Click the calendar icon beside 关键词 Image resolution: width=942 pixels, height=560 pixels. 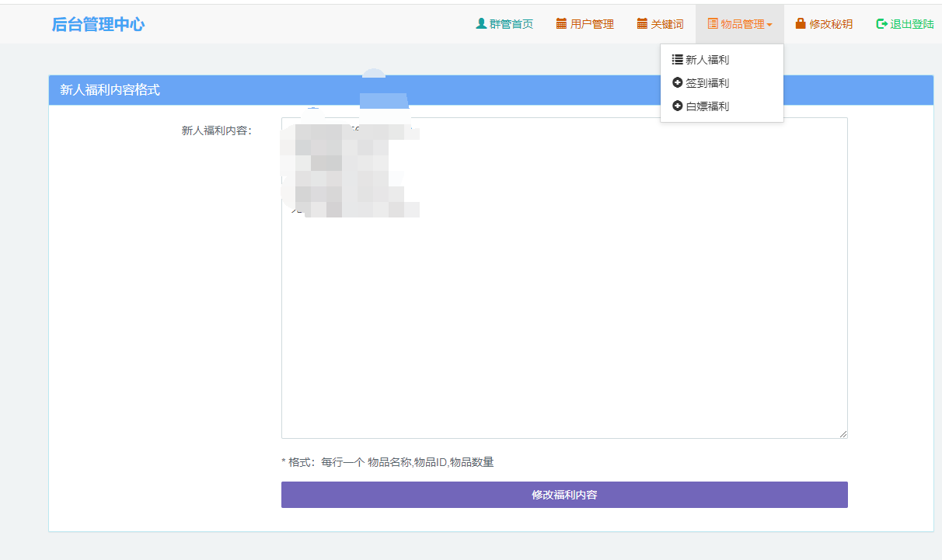(642, 24)
